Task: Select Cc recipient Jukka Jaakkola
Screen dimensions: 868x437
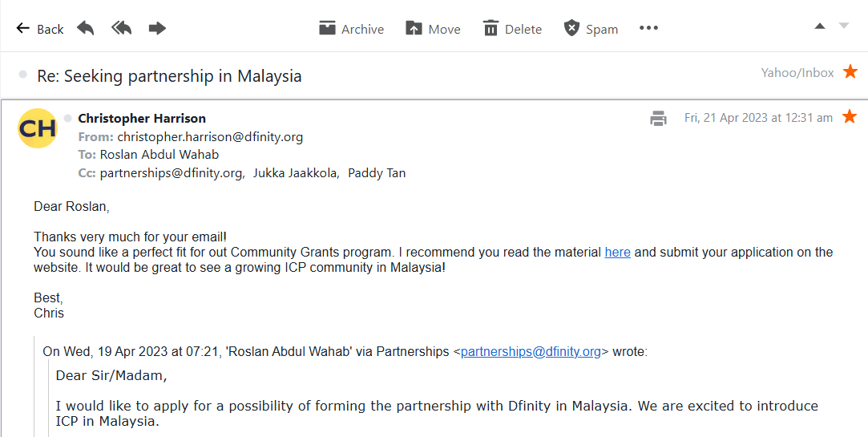Action: 297,172
